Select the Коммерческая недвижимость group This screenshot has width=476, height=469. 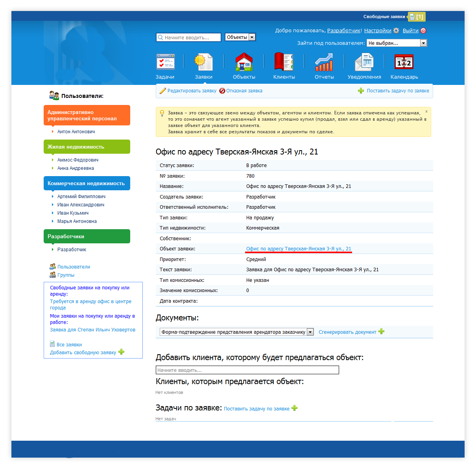coord(87,183)
